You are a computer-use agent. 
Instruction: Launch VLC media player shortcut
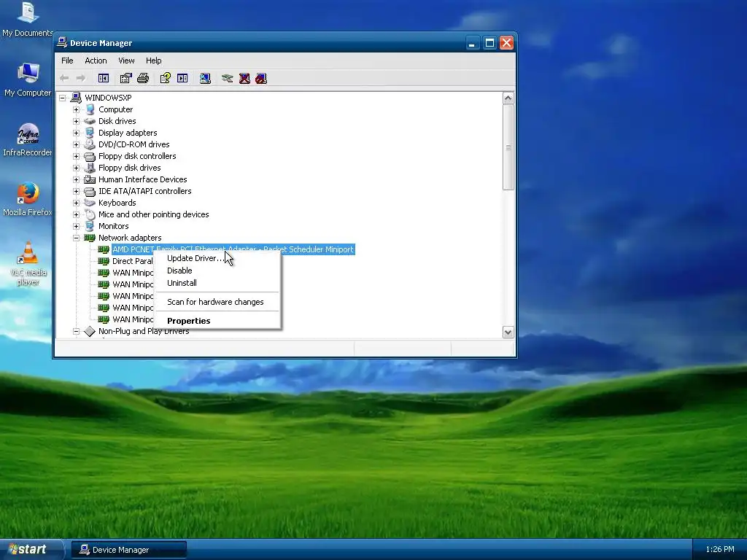pos(28,264)
